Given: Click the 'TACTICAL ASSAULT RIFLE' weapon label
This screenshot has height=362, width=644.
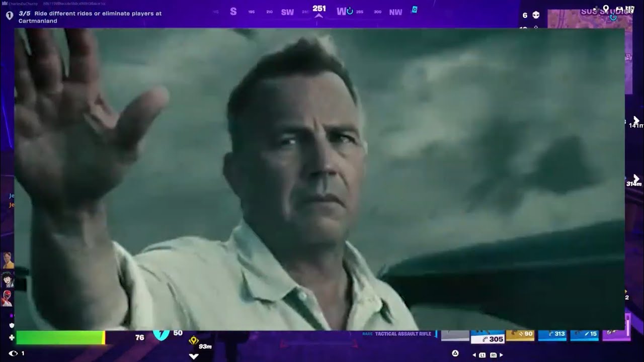Looking at the screenshot, I should [x=404, y=334].
